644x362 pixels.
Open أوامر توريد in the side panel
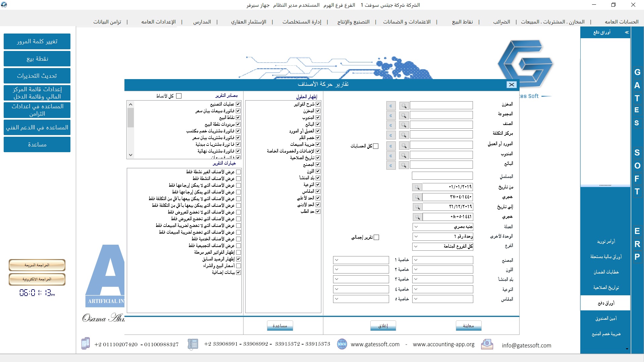click(x=606, y=241)
